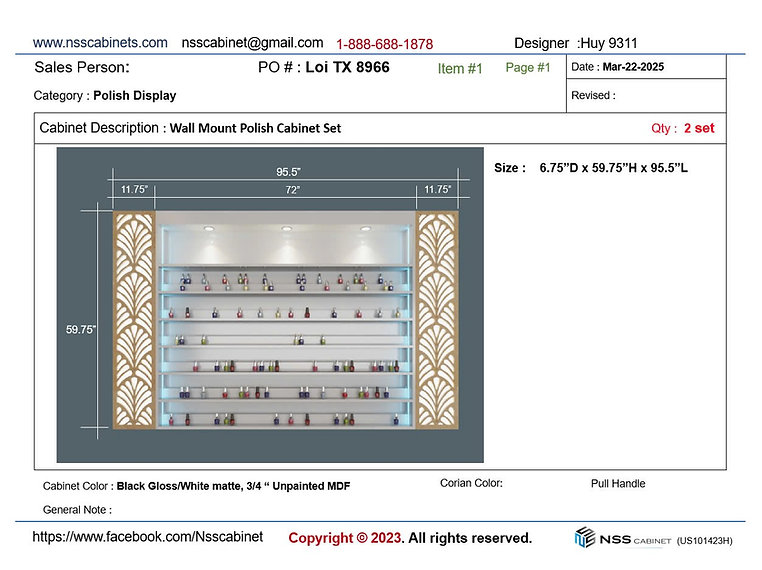This screenshot has width=762, height=570.
Task: Click the Copyright © 2023 text
Action: click(x=345, y=538)
